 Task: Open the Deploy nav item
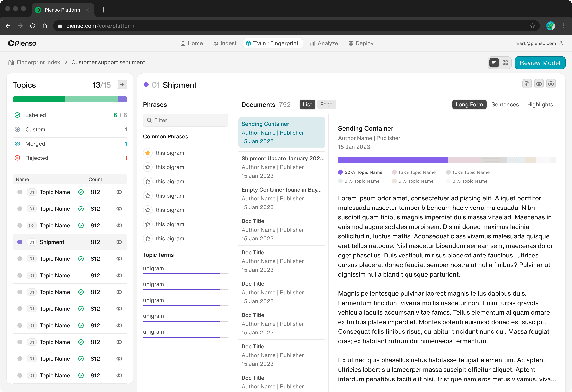coord(361,43)
